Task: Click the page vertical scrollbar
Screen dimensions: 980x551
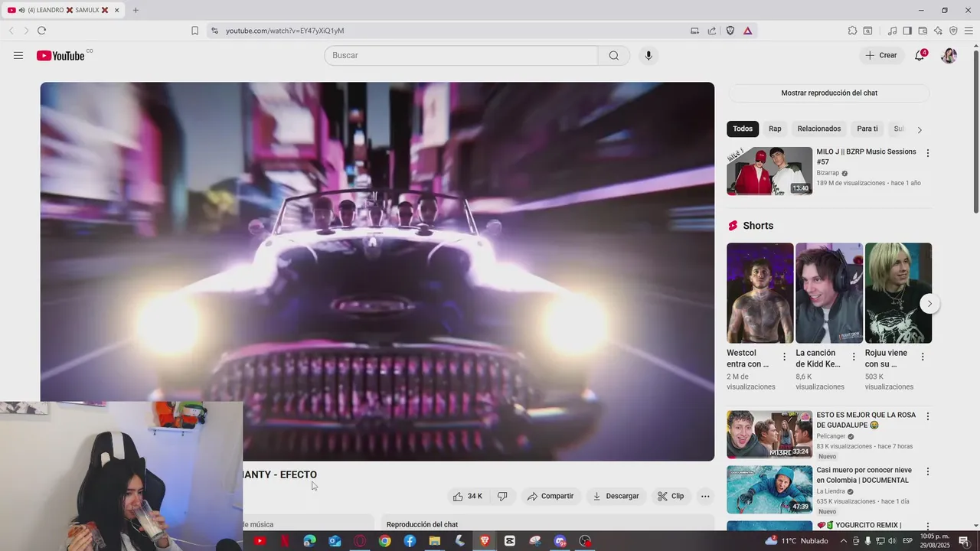Action: point(975,130)
